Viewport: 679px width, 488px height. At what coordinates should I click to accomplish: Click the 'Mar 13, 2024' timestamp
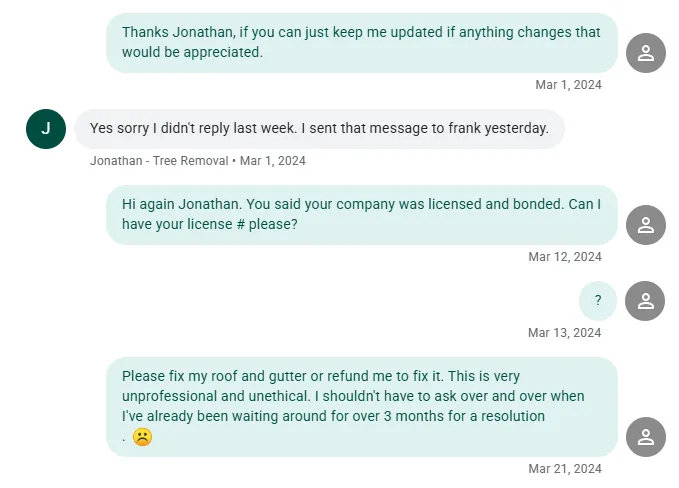[565, 333]
